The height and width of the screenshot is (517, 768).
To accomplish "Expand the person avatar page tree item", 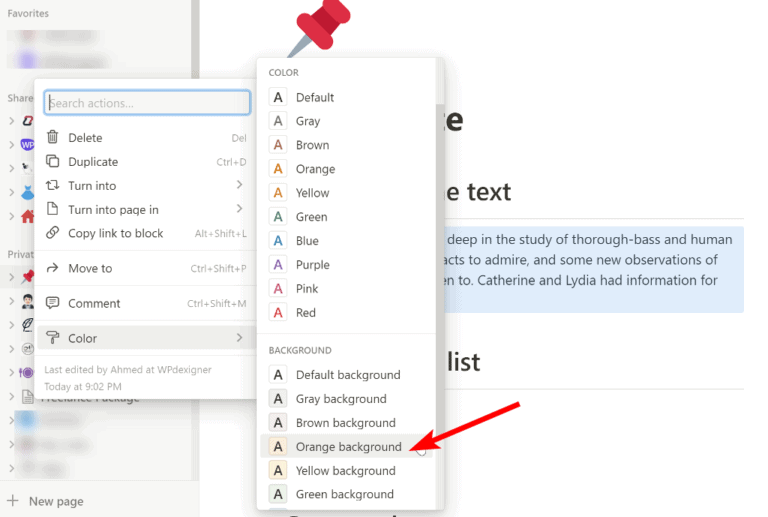I will [x=11, y=301].
